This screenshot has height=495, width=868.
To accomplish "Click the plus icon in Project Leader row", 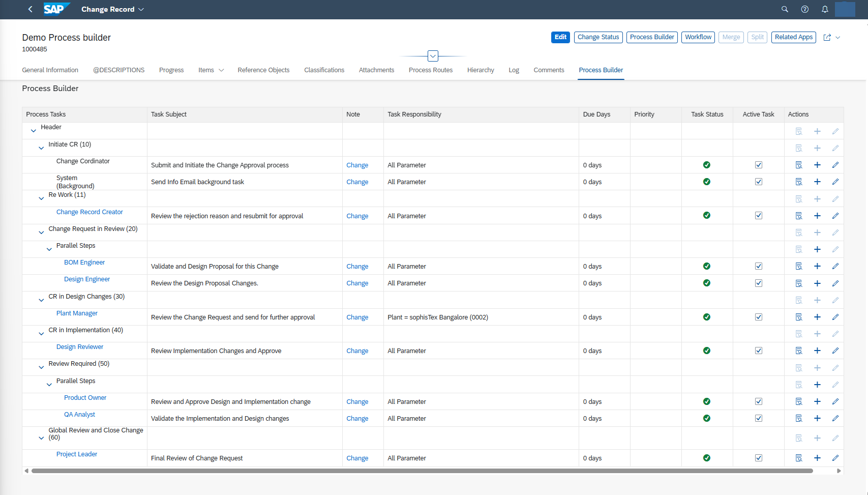I will (x=817, y=458).
